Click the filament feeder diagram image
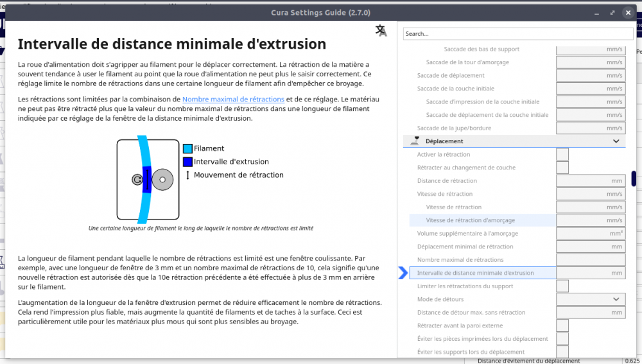This screenshot has height=364, width=642. 148,179
